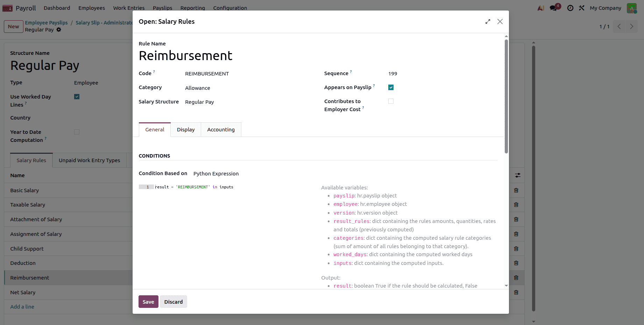Select the Taxable Salary rule row
This screenshot has width=644, height=325.
coord(68,205)
